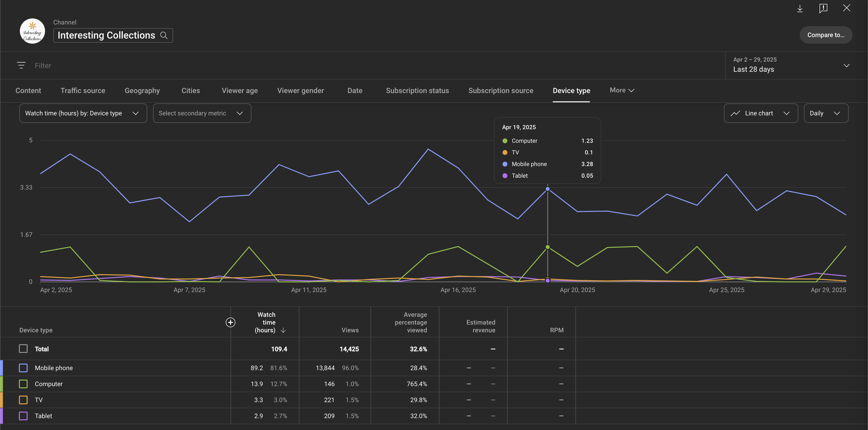The height and width of the screenshot is (430, 868).
Task: Open the Select secondary metric dropdown
Action: [x=202, y=113]
